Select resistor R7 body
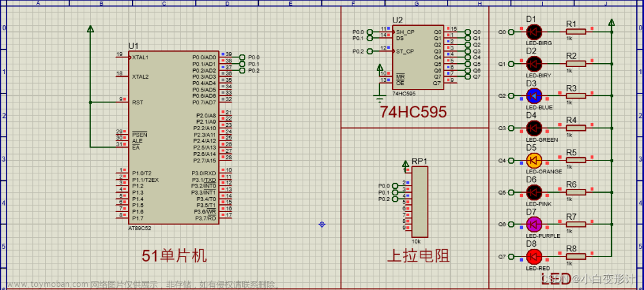The width and height of the screenshot is (644, 290). point(576,224)
